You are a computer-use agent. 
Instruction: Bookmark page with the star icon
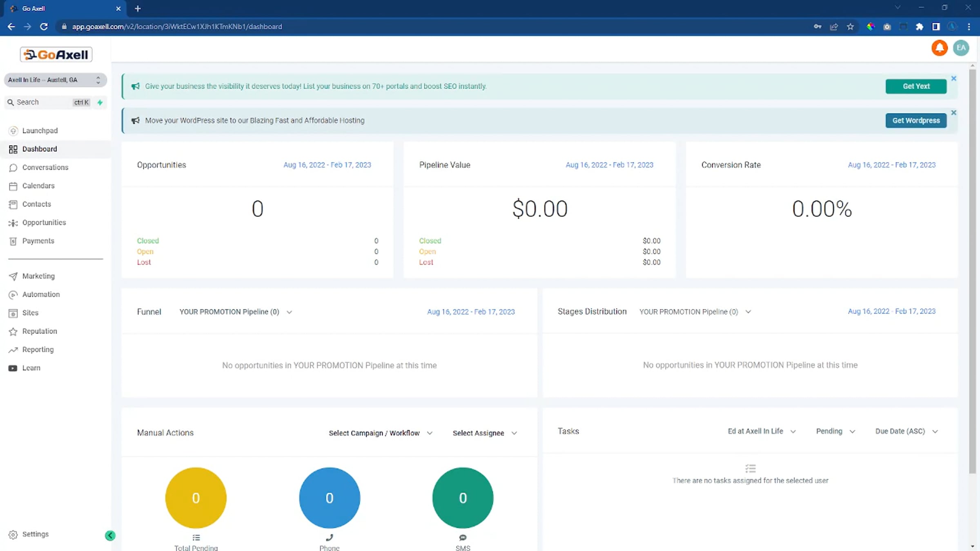850,27
